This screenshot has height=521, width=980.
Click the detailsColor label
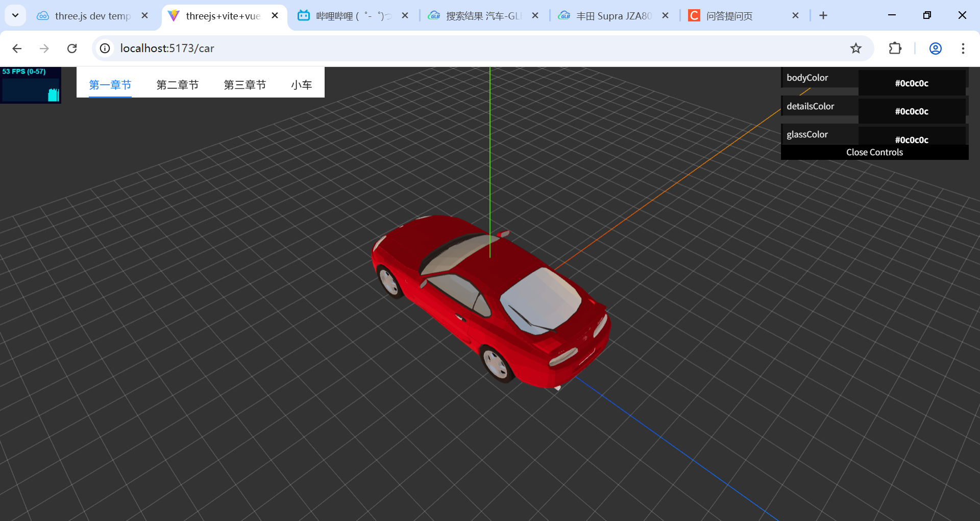[x=810, y=106]
